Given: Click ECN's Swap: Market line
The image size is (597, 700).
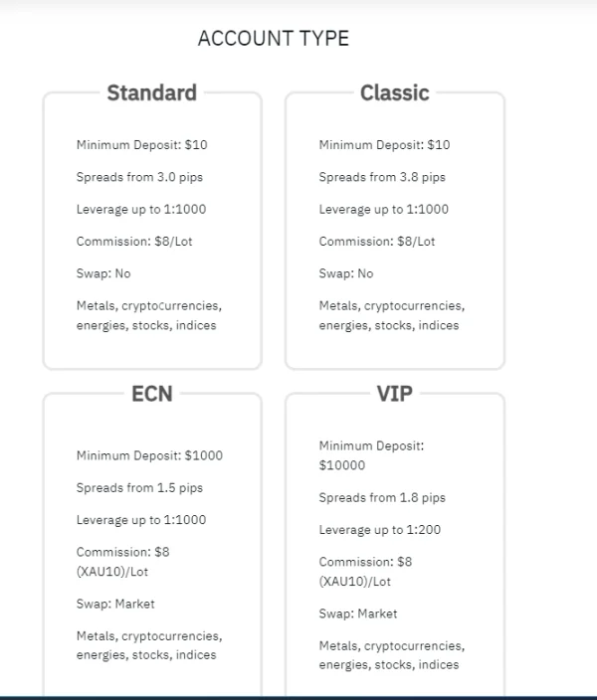Looking at the screenshot, I should (x=115, y=604).
